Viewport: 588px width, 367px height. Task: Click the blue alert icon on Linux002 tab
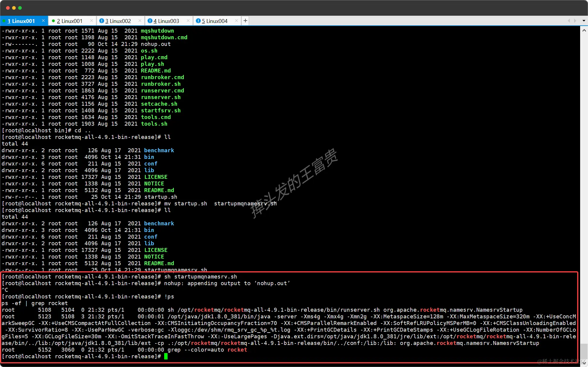(102, 21)
